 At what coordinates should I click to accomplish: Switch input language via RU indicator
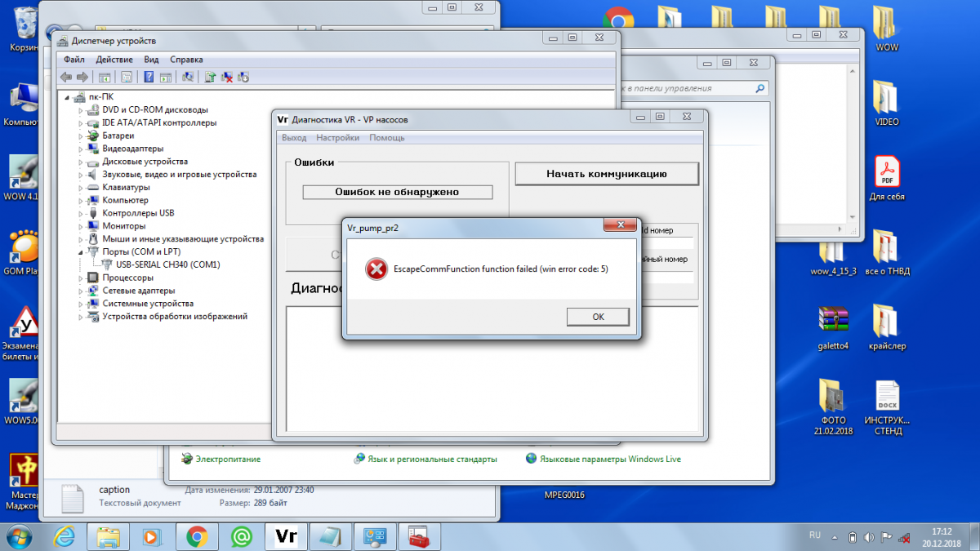(814, 535)
